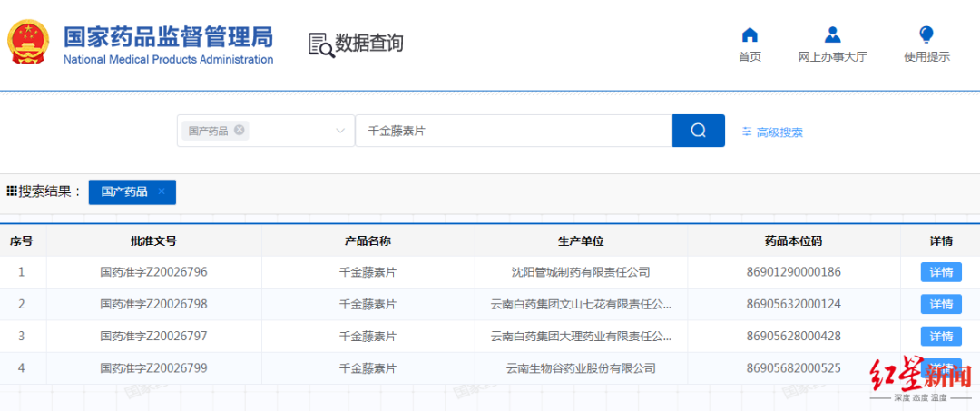Click the 序号 column header
The height and width of the screenshot is (411, 980).
(x=21, y=241)
